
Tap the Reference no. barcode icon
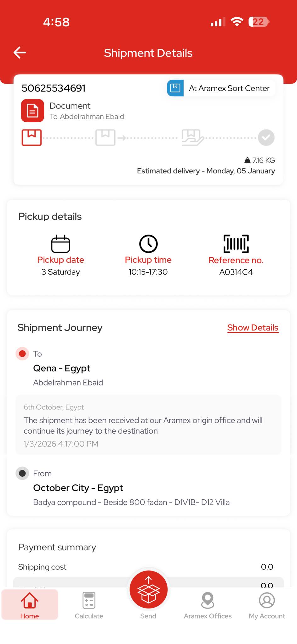[236, 244]
